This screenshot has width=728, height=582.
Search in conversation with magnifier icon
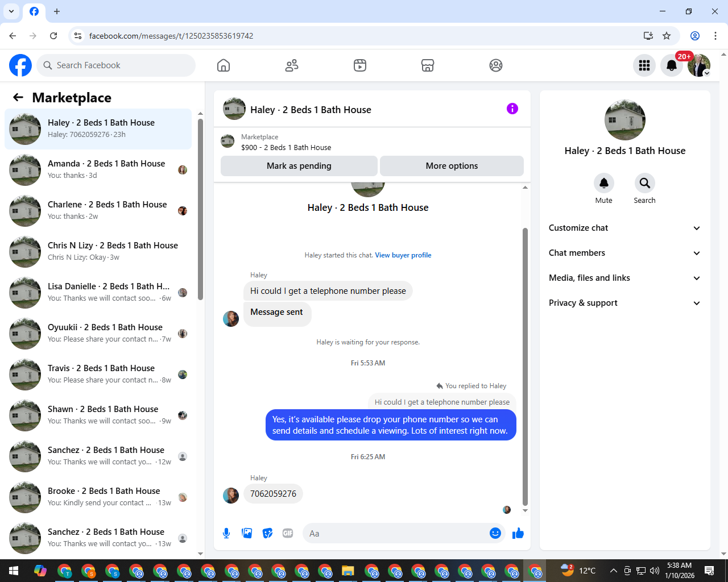[x=644, y=183]
